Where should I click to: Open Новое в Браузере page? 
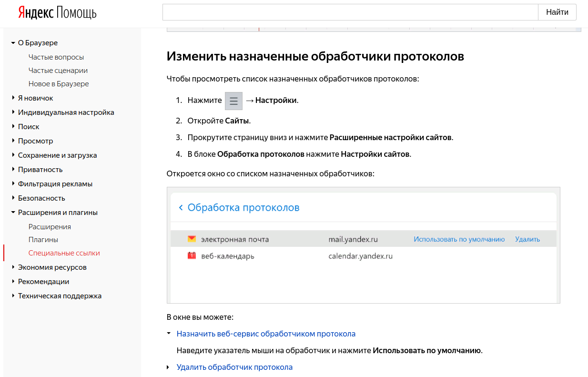tap(59, 84)
